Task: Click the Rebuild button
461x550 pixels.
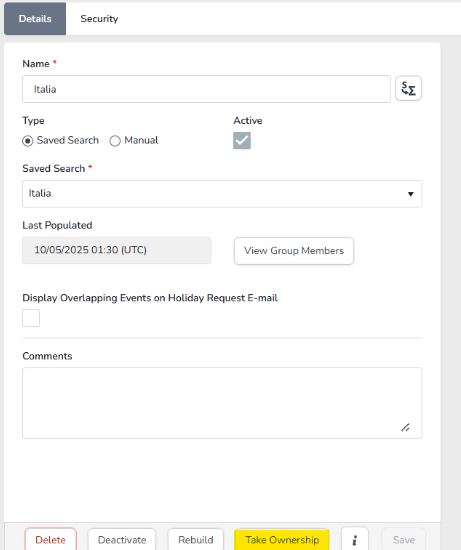Action: [195, 539]
